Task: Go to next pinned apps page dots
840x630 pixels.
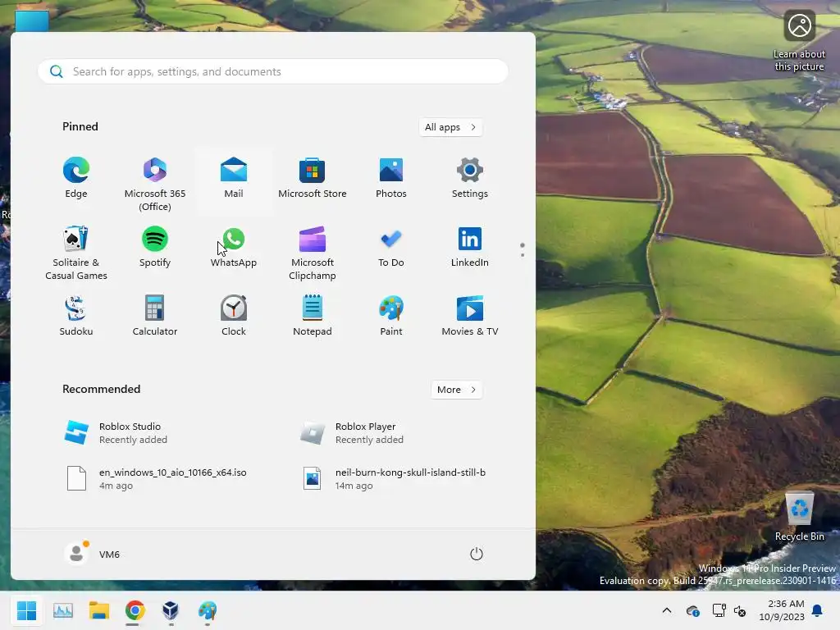Action: (x=523, y=250)
